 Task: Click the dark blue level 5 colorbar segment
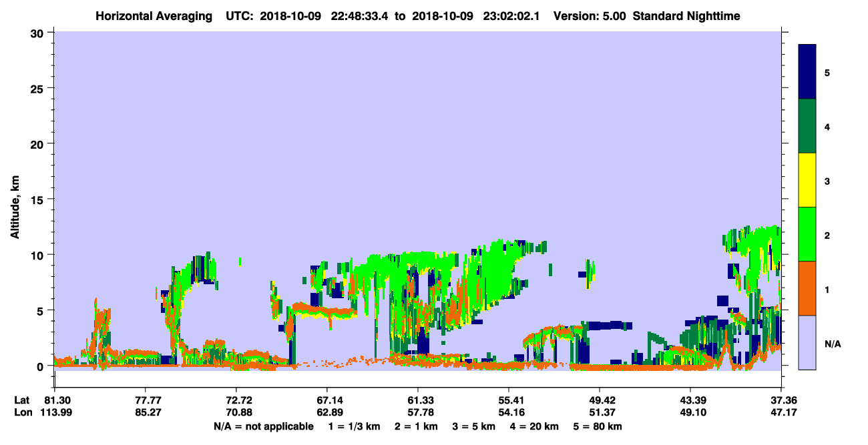pyautogui.click(x=807, y=72)
